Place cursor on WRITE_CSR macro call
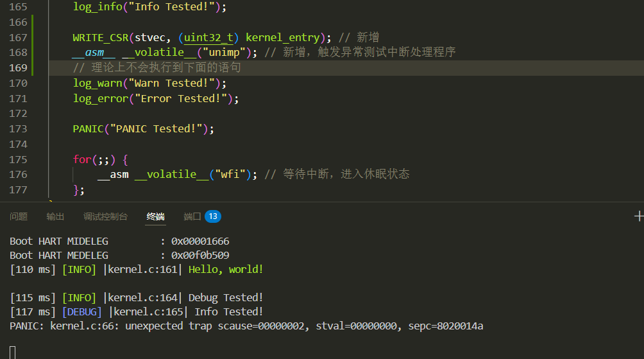 (100, 37)
